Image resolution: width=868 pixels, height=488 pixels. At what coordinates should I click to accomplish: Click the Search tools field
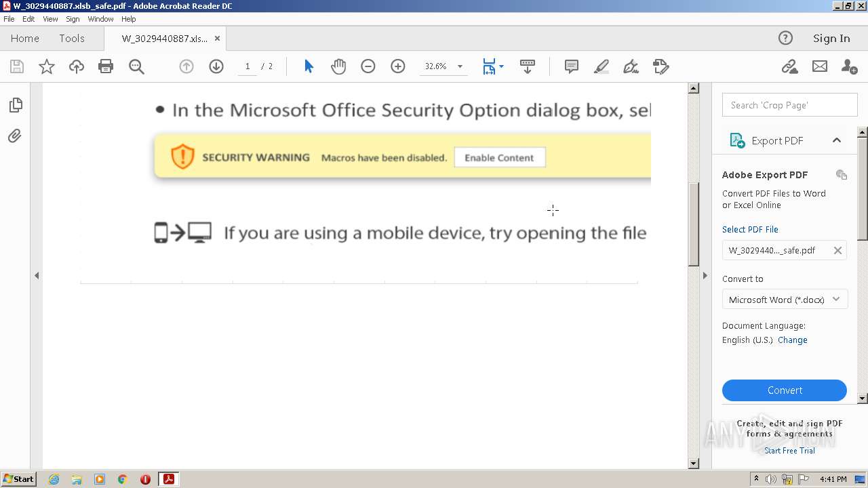[x=790, y=105]
